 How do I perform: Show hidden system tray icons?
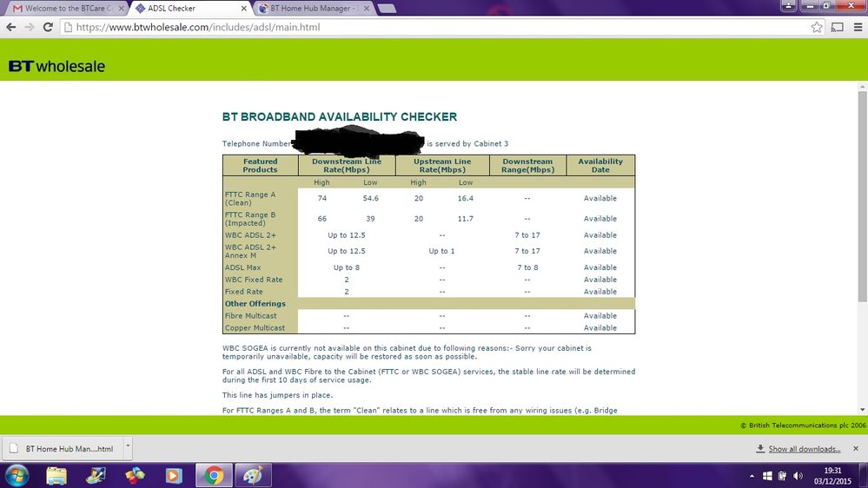tap(752, 476)
